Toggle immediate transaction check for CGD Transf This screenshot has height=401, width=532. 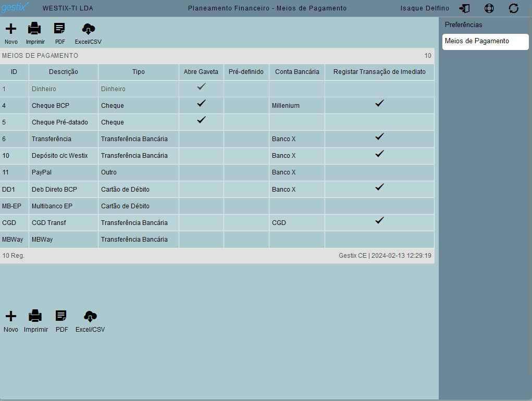pyautogui.click(x=379, y=220)
